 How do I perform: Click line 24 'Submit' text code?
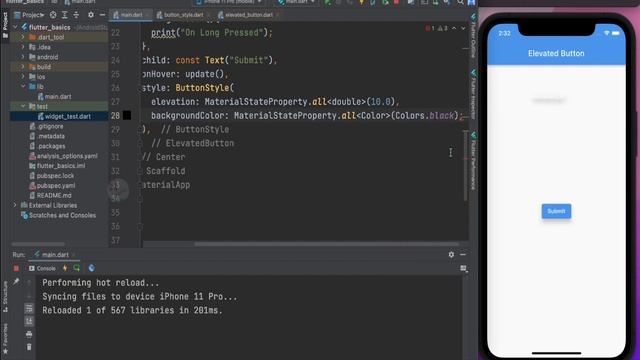pyautogui.click(x=248, y=60)
